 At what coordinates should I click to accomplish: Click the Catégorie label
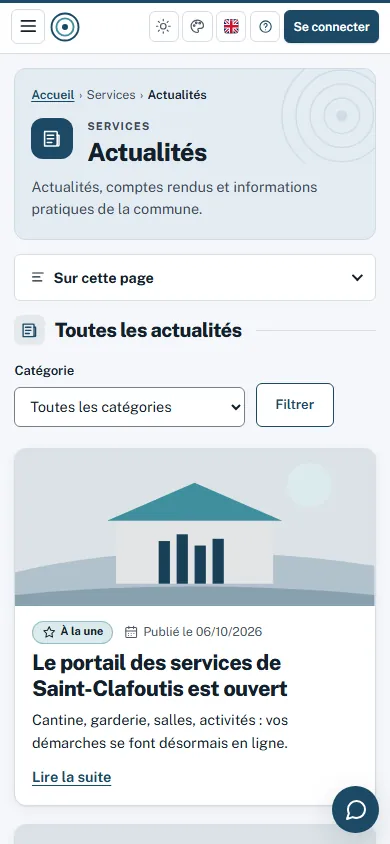(44, 371)
